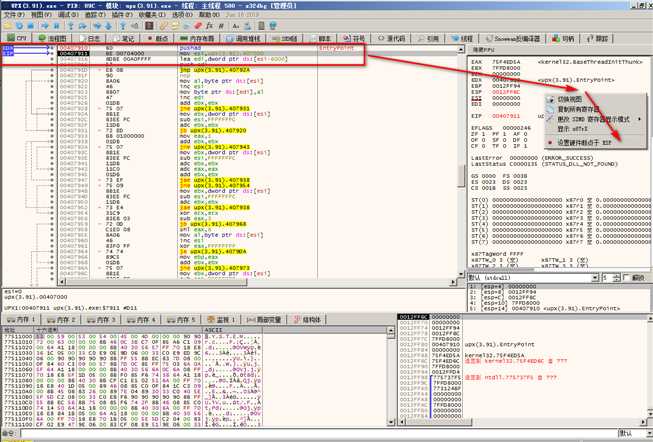
Task: Click the Hide FPU (隐藏FPU) button
Action: (482, 50)
